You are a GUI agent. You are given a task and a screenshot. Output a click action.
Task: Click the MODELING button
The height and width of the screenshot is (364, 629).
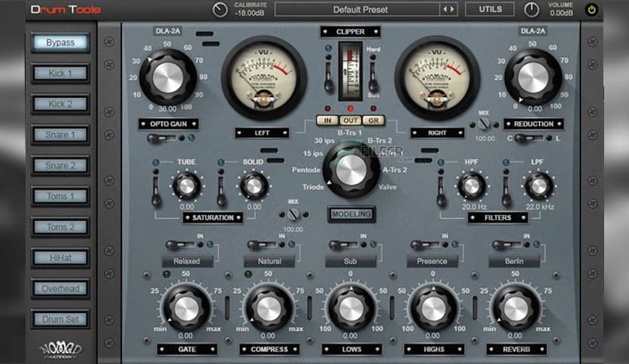click(x=351, y=214)
